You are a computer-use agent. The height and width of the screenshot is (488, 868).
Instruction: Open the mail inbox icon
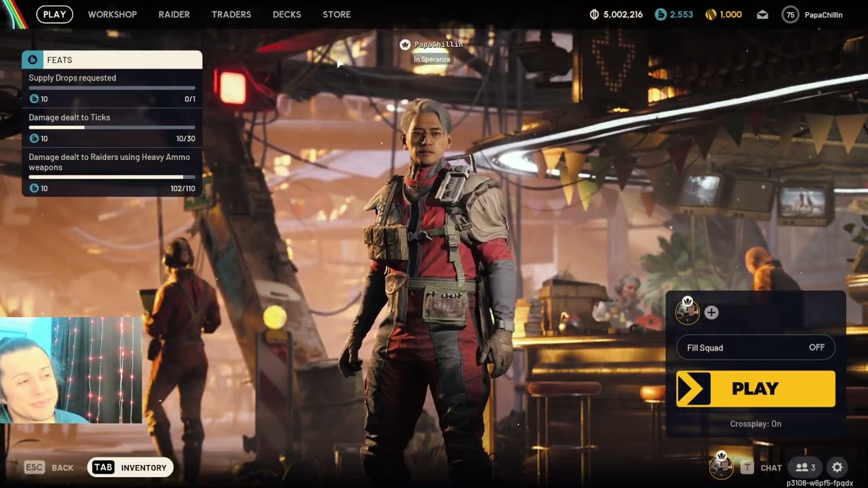[x=762, y=14]
